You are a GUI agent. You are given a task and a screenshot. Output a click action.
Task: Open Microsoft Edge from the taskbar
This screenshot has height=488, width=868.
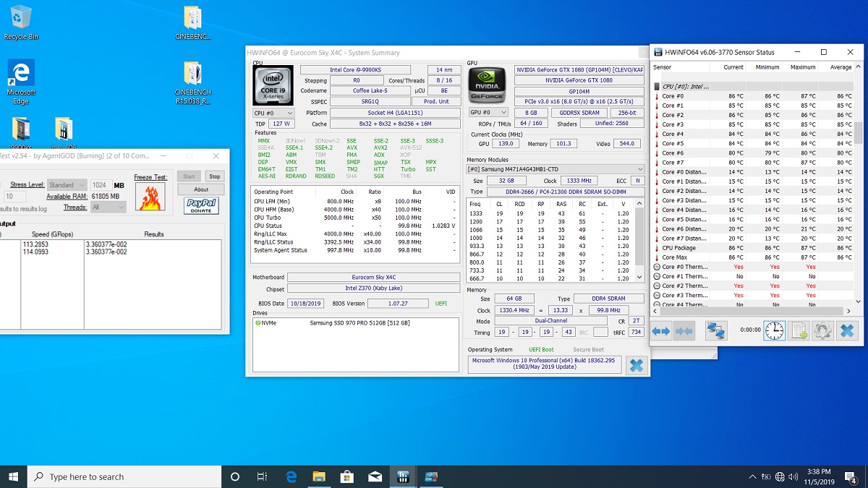(x=291, y=477)
